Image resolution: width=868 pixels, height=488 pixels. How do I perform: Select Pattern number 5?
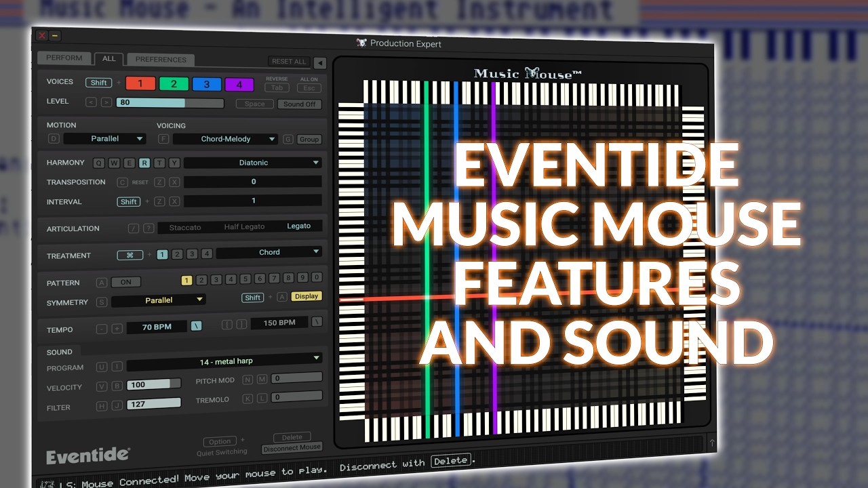[x=245, y=279]
